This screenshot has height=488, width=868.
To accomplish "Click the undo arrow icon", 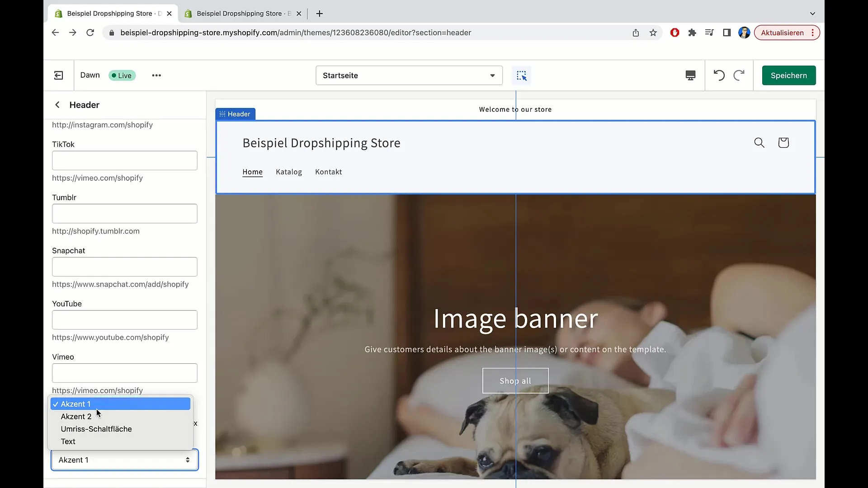I will 719,75.
